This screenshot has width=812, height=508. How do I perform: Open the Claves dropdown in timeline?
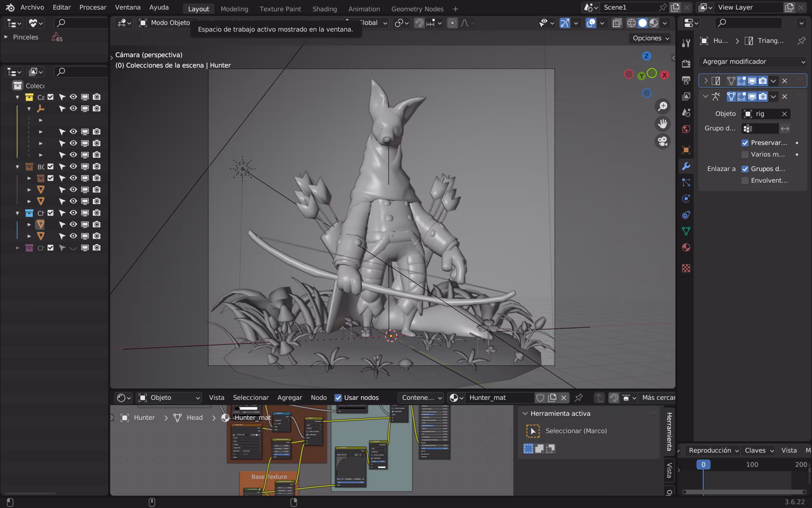tap(759, 451)
